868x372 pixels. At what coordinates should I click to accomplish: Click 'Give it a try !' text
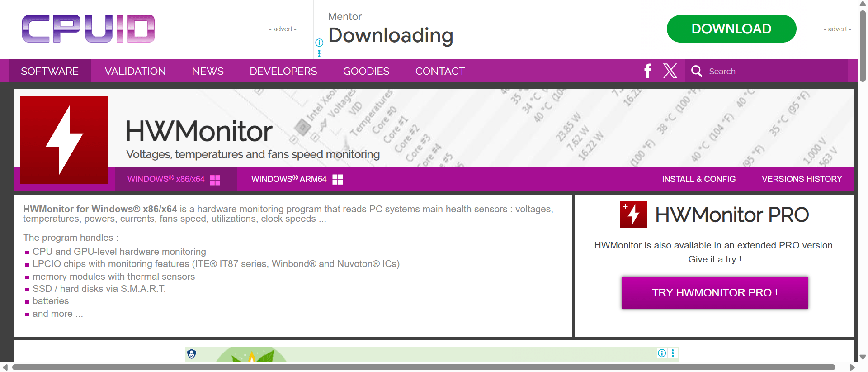(x=715, y=259)
